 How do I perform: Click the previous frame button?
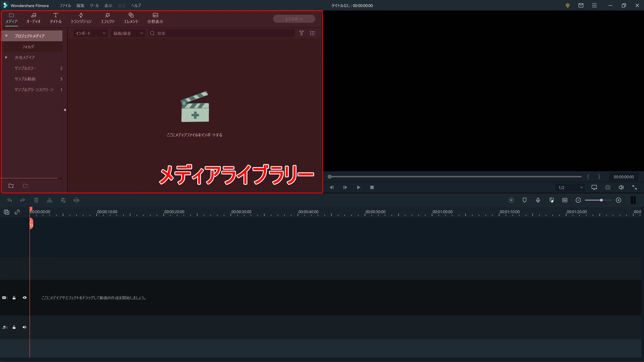pos(332,187)
